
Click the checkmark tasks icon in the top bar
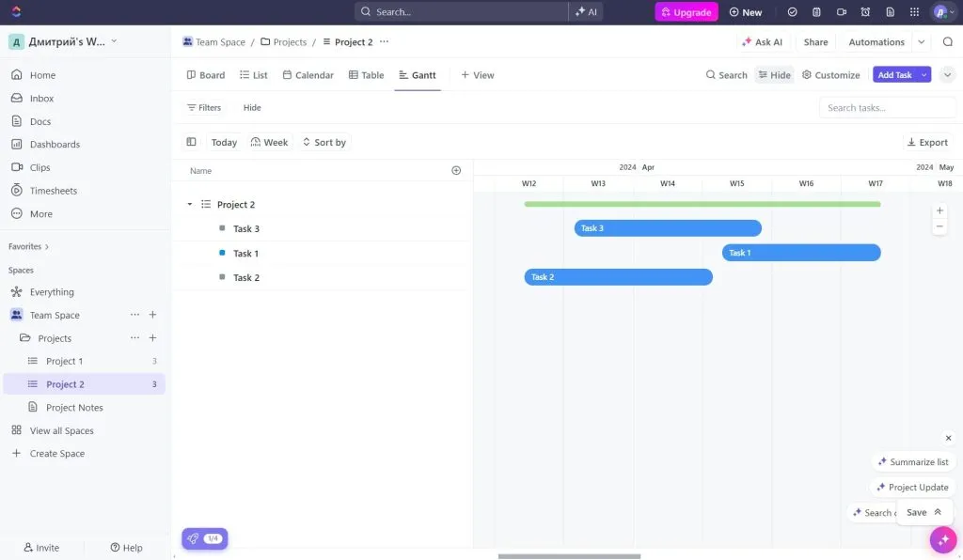[792, 12]
